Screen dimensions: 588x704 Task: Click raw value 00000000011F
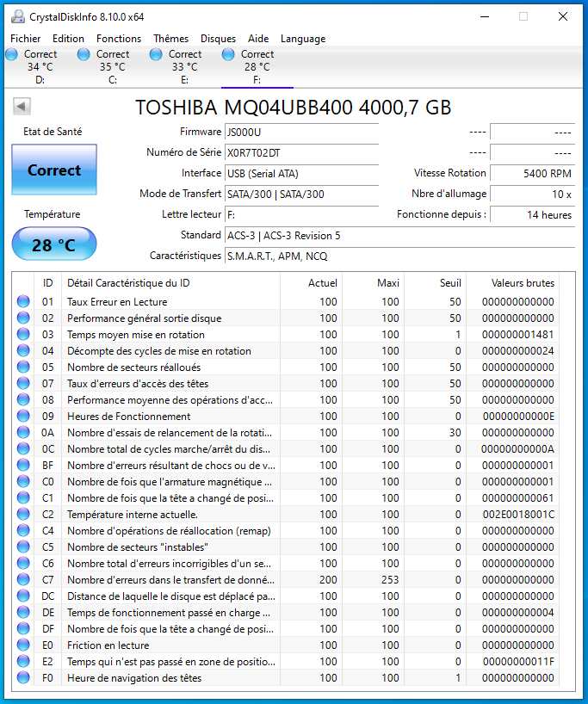(x=518, y=661)
